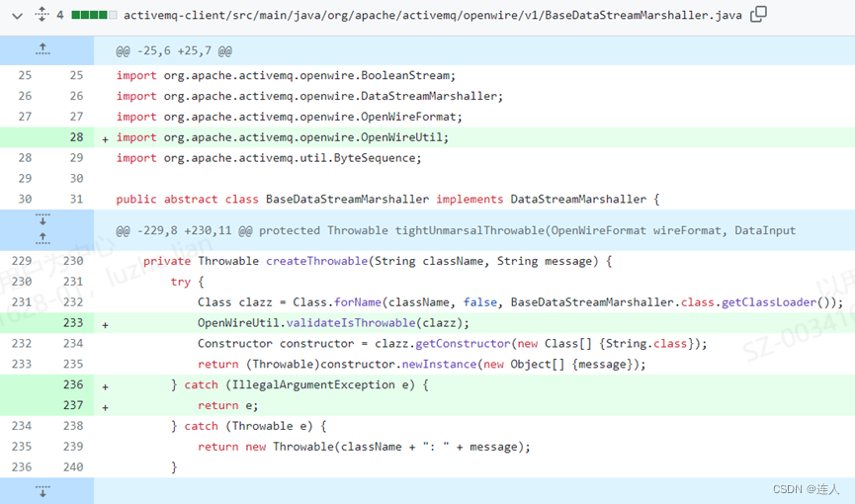
Task: Select the tightUnmarsalThrowable hunk header text
Action: (456, 230)
